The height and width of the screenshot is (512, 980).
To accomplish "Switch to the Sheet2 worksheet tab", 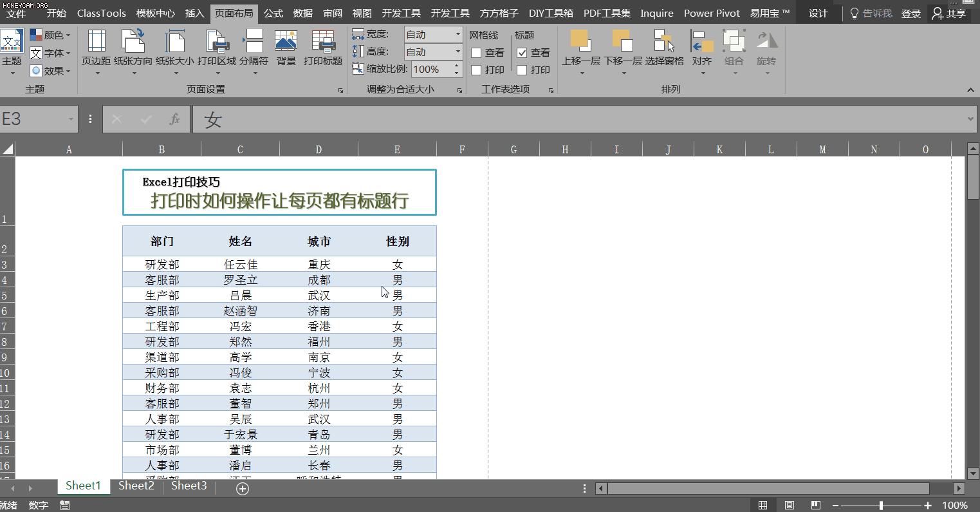I will (136, 486).
